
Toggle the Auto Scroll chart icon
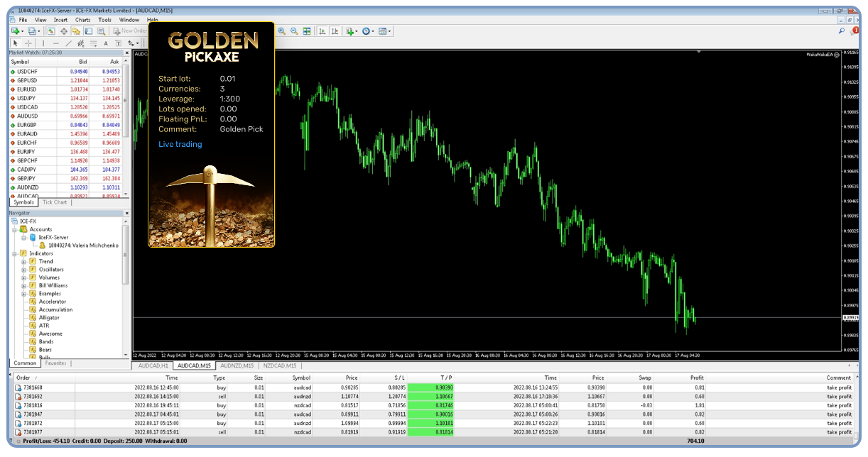click(322, 31)
